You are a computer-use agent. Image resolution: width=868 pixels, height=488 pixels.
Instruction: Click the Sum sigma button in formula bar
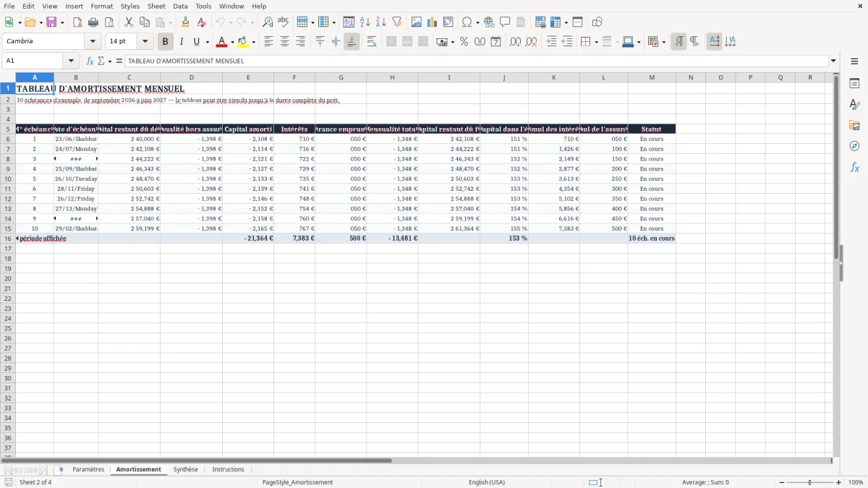coord(101,61)
